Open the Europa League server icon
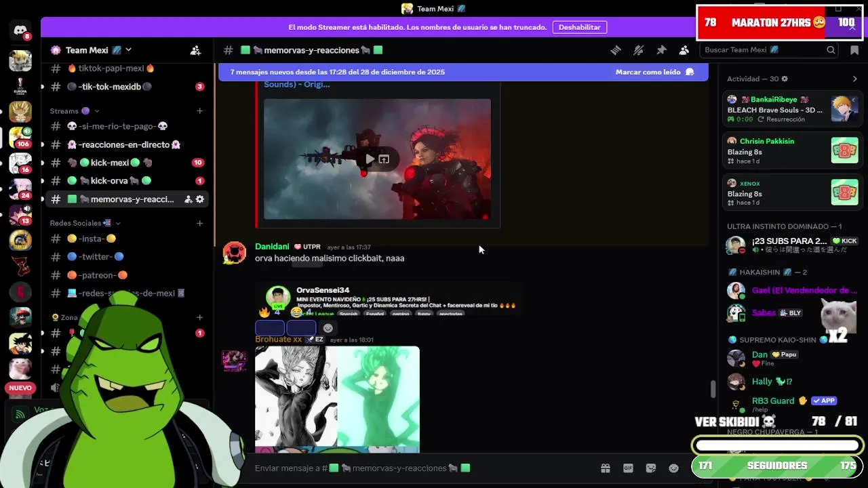This screenshot has width=868, height=488. (x=20, y=86)
